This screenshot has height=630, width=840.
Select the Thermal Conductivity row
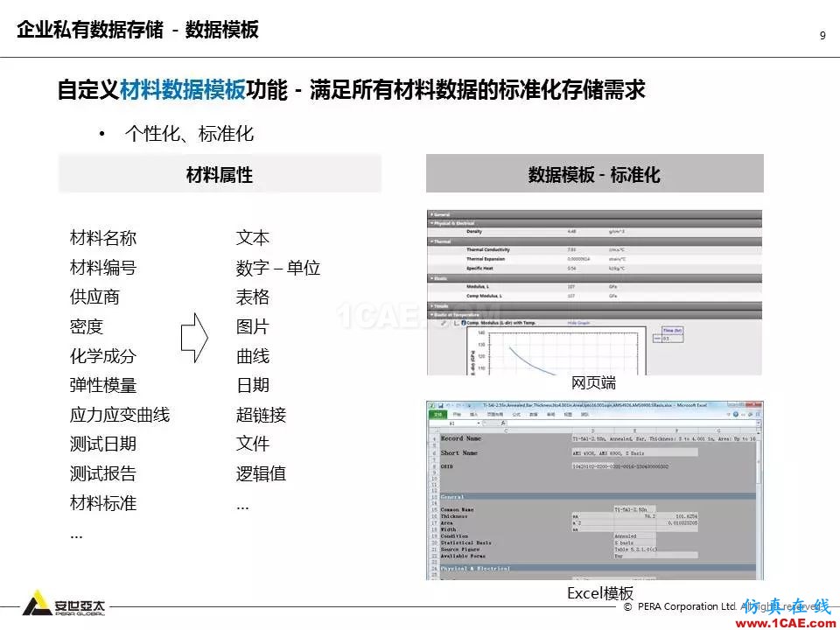point(594,250)
